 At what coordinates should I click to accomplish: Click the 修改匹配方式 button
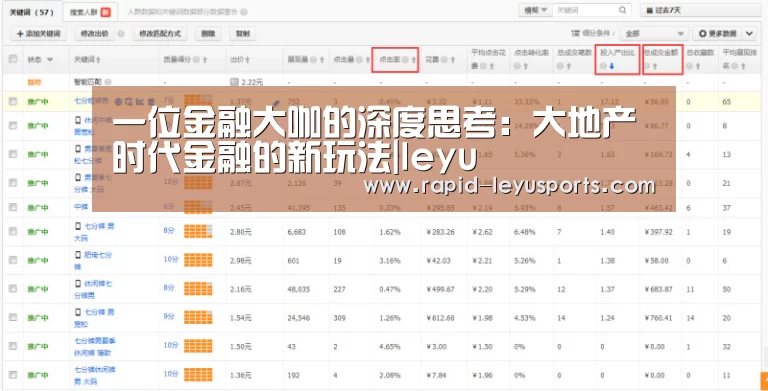pyautogui.click(x=160, y=33)
